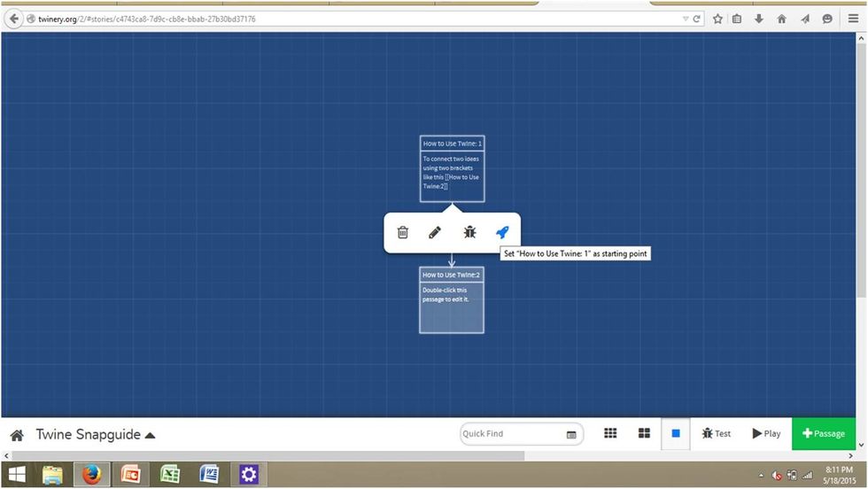Click Test in the bottom toolbar
This screenshot has width=868, height=489.
pos(717,433)
